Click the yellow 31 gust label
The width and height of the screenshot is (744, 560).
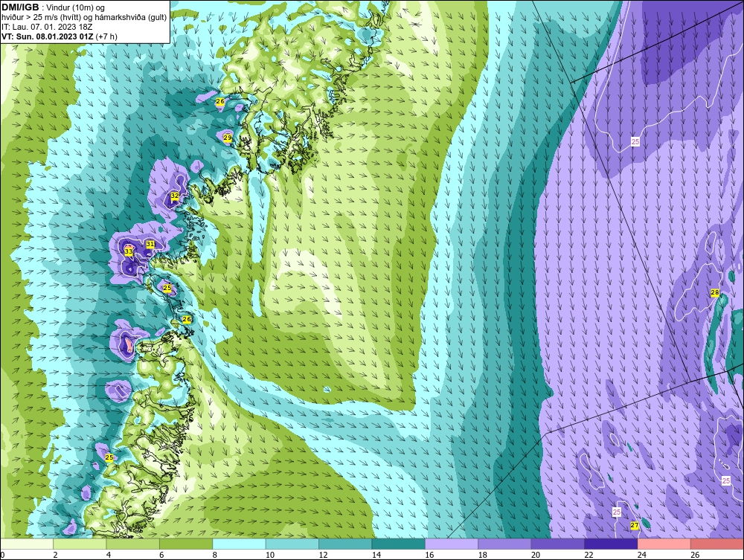(x=150, y=244)
